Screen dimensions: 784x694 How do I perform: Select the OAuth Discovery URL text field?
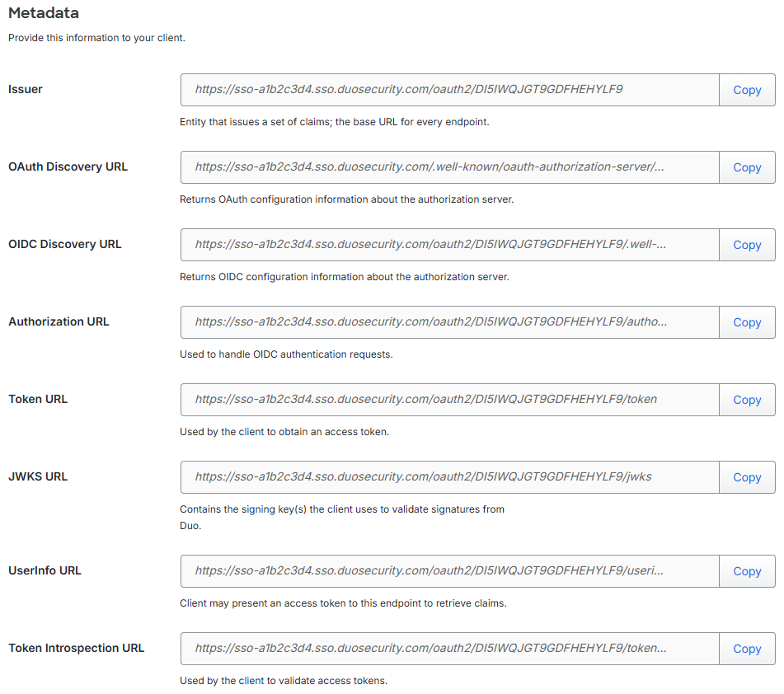point(449,166)
